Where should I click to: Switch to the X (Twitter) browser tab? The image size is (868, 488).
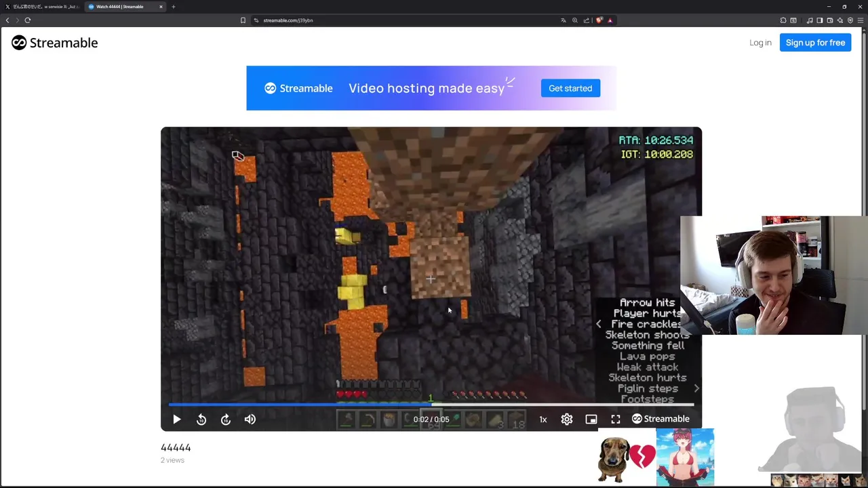[x=42, y=7]
